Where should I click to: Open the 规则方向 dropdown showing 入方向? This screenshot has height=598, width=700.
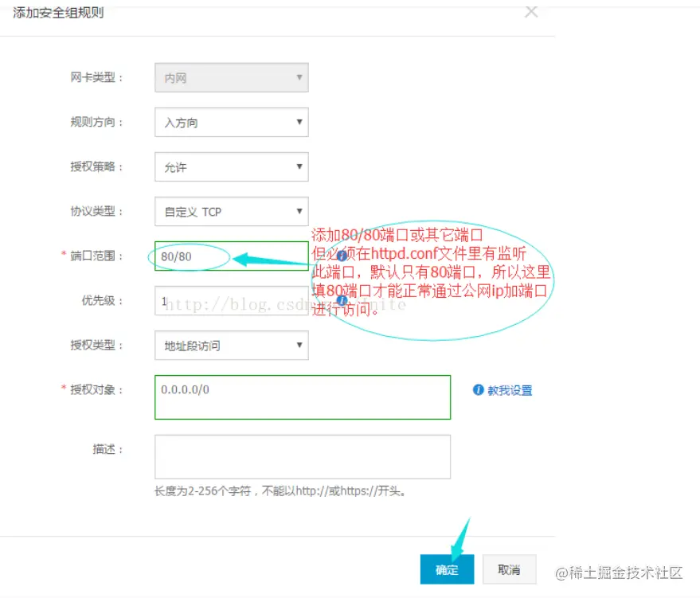pos(231,123)
